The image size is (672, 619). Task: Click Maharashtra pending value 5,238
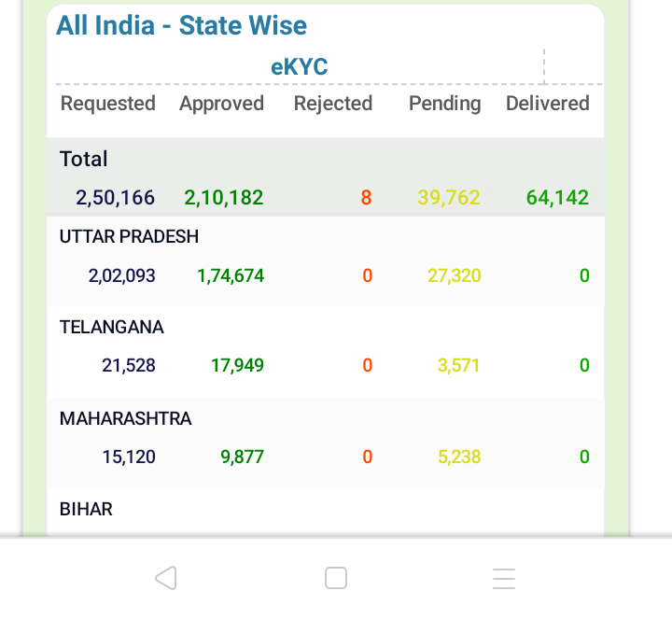(x=459, y=457)
